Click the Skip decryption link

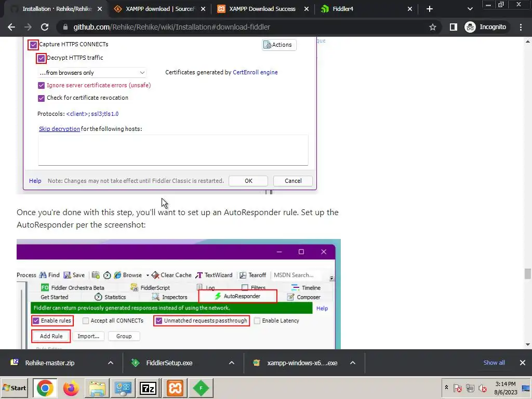[x=59, y=129]
